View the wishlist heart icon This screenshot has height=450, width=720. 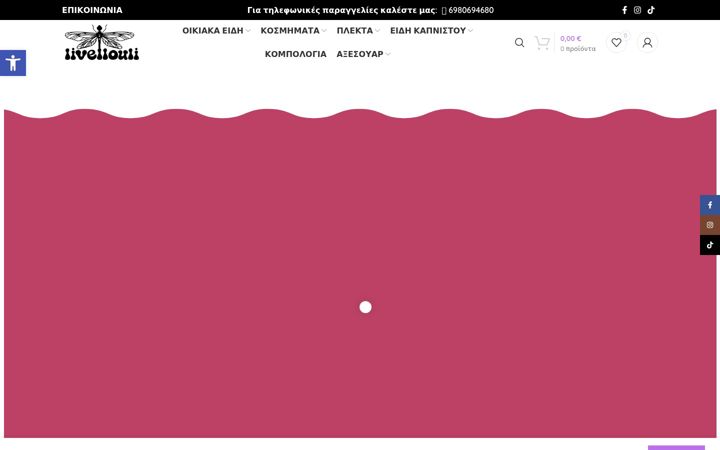(616, 43)
